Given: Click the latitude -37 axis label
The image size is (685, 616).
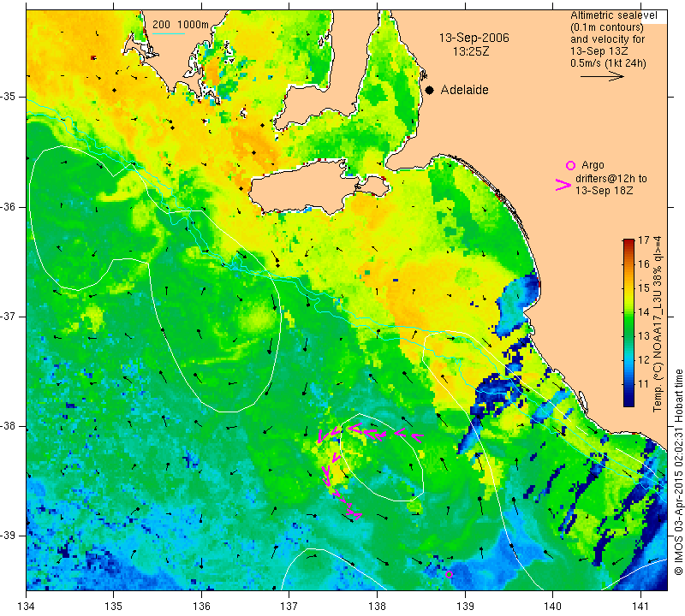Looking at the screenshot, I should [x=9, y=316].
